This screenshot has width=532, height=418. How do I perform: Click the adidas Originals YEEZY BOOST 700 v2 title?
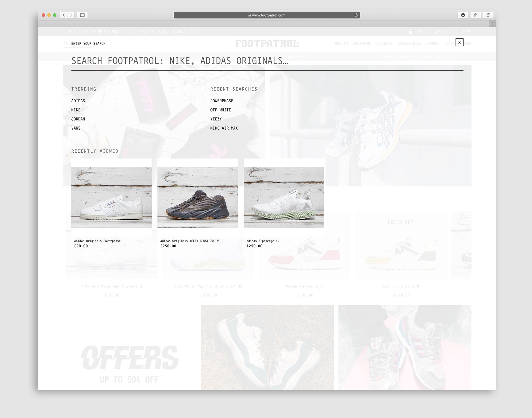point(190,241)
